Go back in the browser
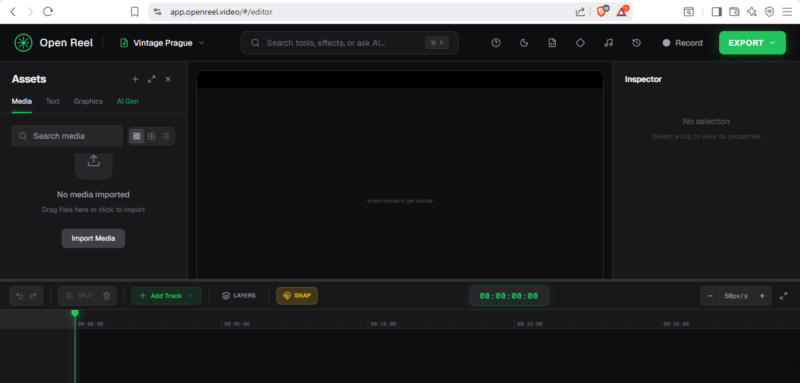This screenshot has width=800, height=383. pyautogui.click(x=13, y=12)
